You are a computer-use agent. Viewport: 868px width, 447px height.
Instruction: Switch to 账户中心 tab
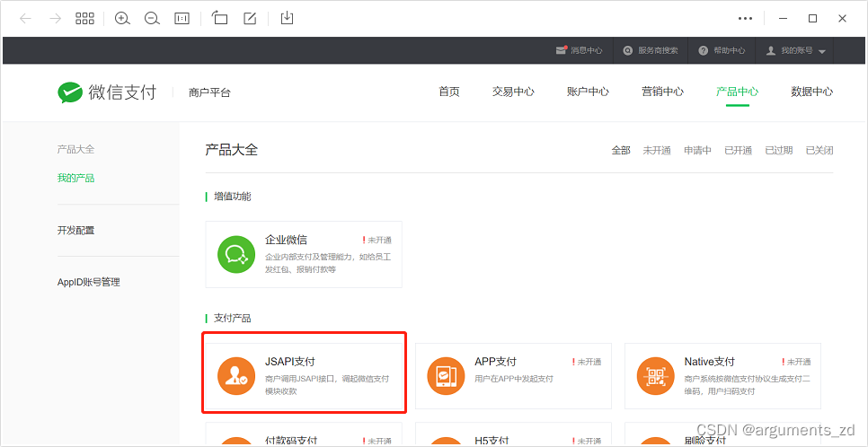588,92
